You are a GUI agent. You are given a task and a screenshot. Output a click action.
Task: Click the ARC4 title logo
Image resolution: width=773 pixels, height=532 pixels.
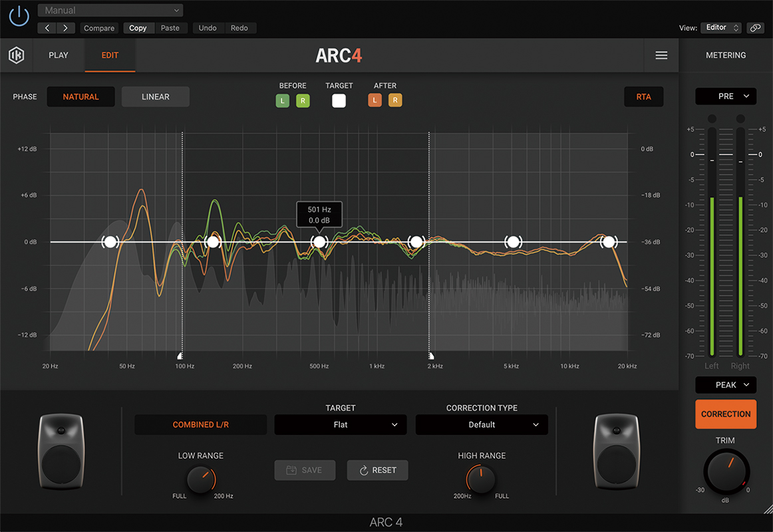pos(339,56)
